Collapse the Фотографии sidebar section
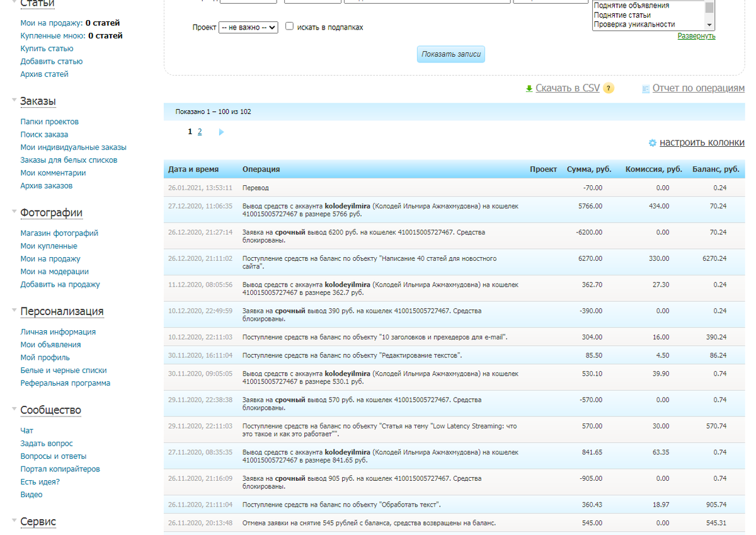The height and width of the screenshot is (535, 756). [x=14, y=212]
